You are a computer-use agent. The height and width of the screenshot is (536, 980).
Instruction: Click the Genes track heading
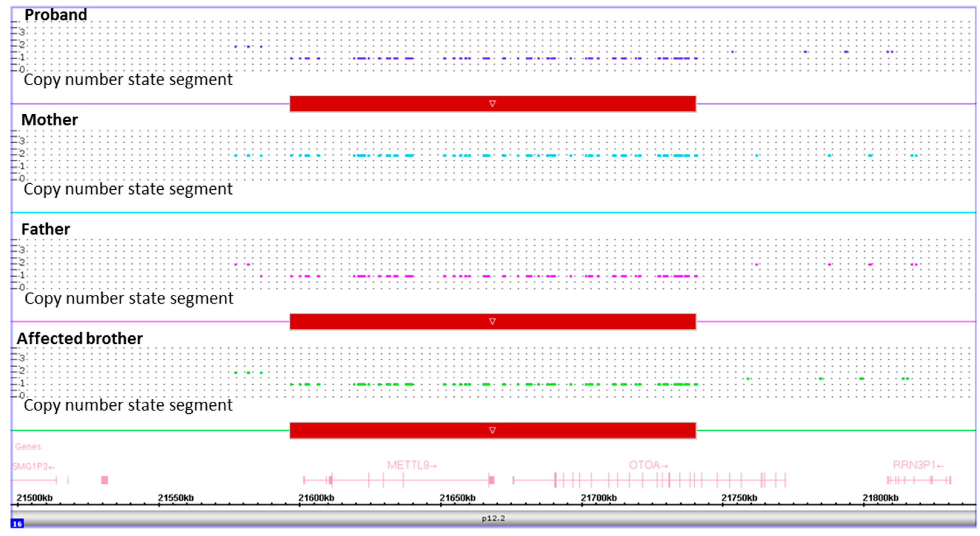28,447
